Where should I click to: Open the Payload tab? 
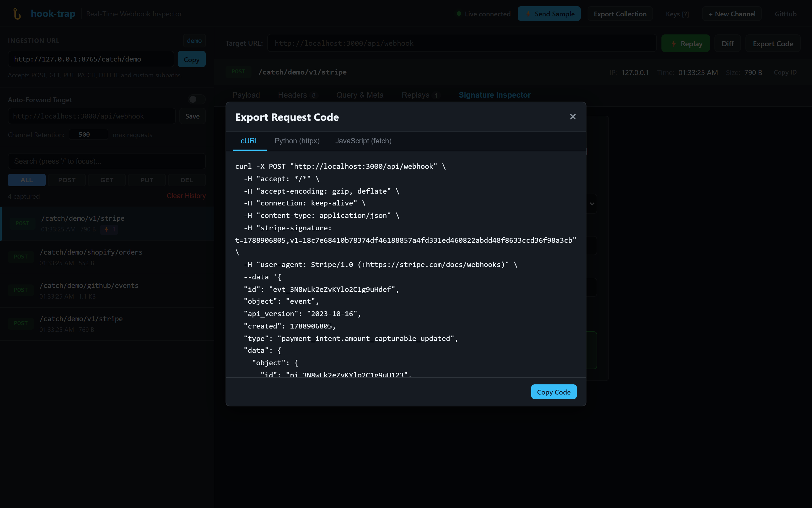[246, 95]
